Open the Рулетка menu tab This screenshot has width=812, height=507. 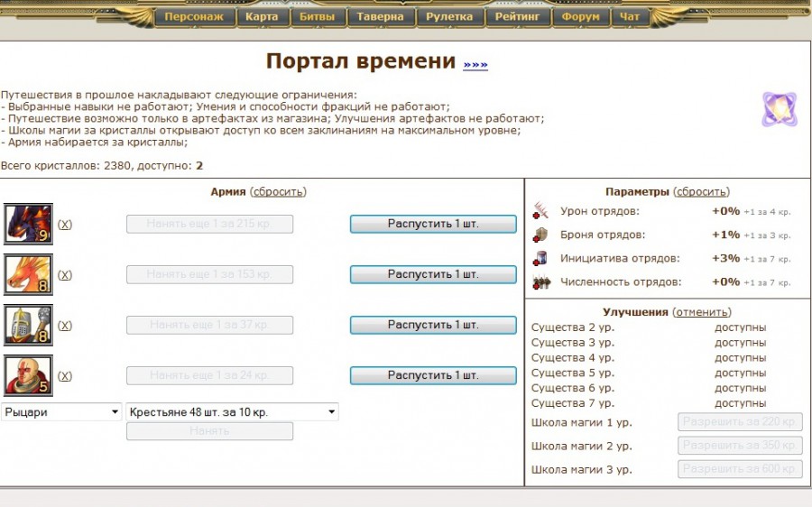(x=450, y=16)
